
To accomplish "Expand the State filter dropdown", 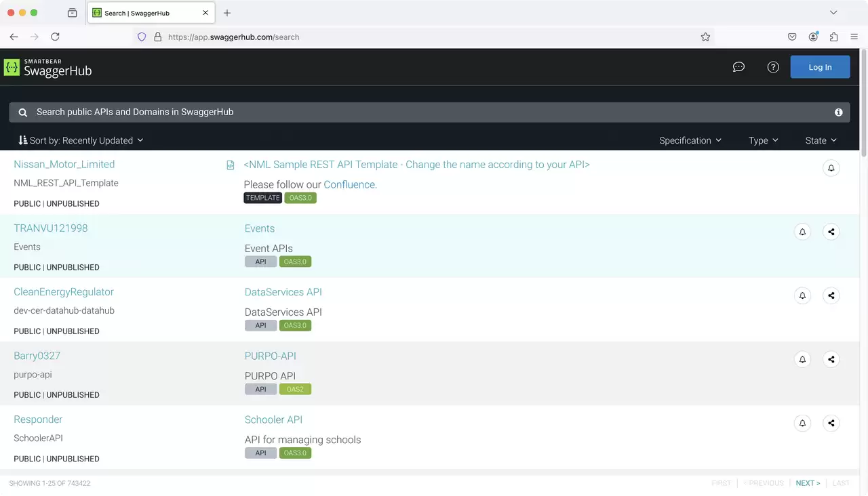I will click(x=821, y=140).
